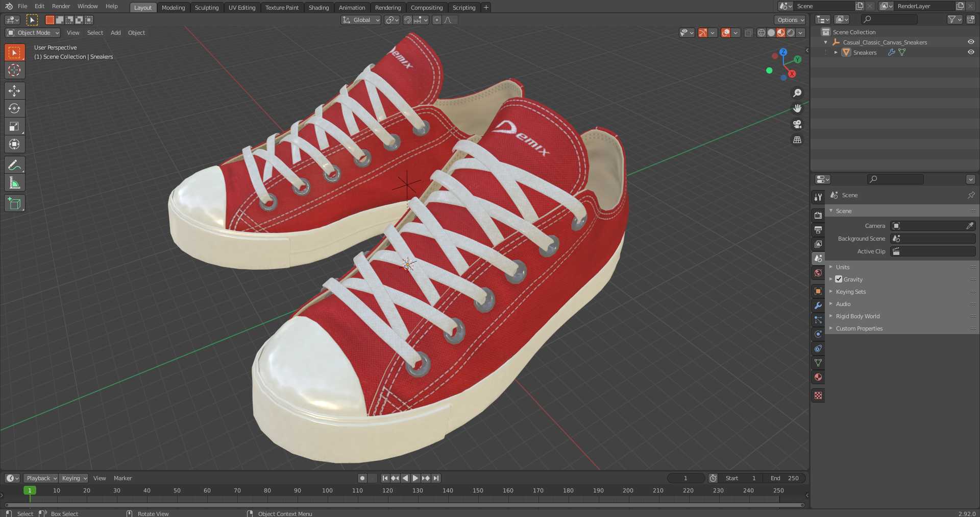
Task: Toggle the viewport overlays button
Action: click(x=726, y=33)
